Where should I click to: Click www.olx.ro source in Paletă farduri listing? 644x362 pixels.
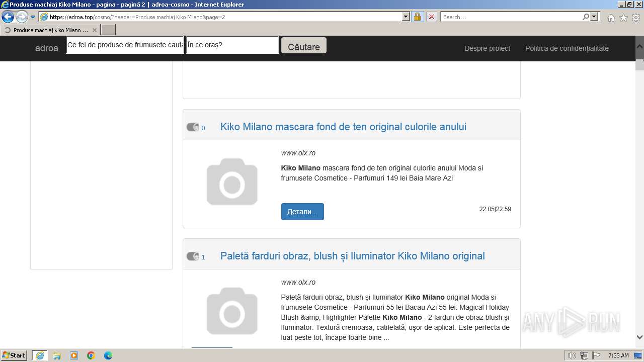pyautogui.click(x=298, y=282)
